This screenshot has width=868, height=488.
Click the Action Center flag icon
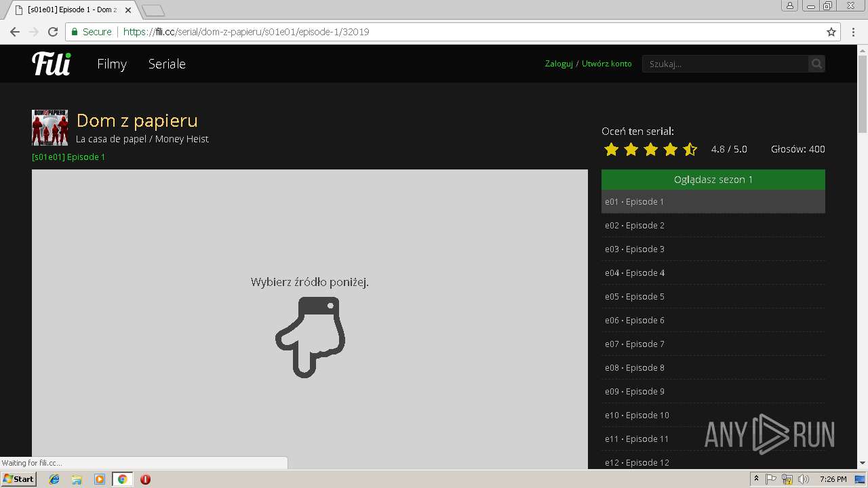(x=771, y=479)
